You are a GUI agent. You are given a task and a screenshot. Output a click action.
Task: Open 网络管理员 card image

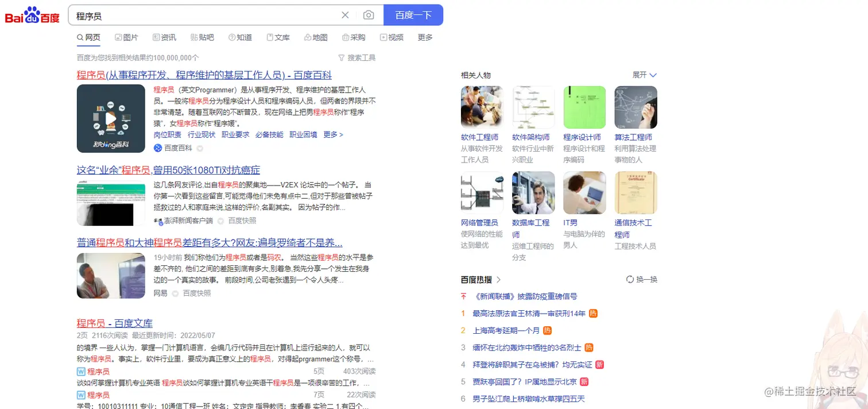(x=482, y=193)
